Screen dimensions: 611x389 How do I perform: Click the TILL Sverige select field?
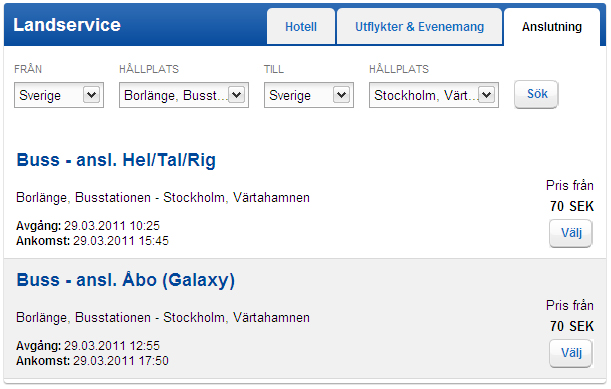pos(309,95)
